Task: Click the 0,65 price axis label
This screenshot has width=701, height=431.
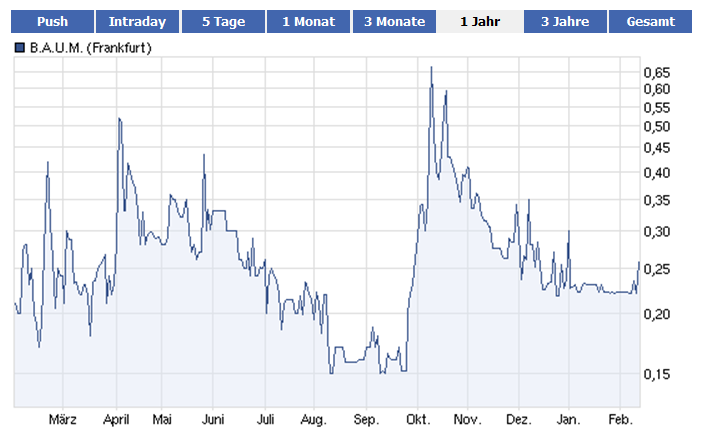Action: 657,72
